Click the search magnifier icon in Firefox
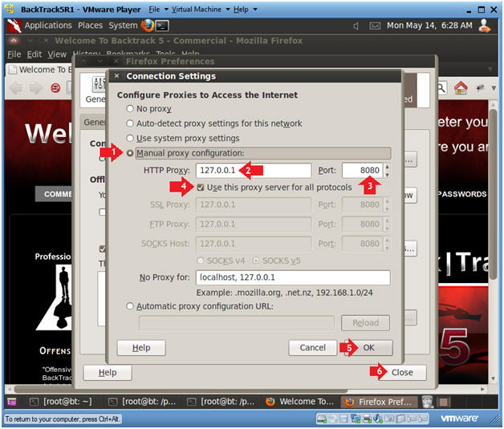Viewport: 504px width, 429px height. tap(441, 87)
